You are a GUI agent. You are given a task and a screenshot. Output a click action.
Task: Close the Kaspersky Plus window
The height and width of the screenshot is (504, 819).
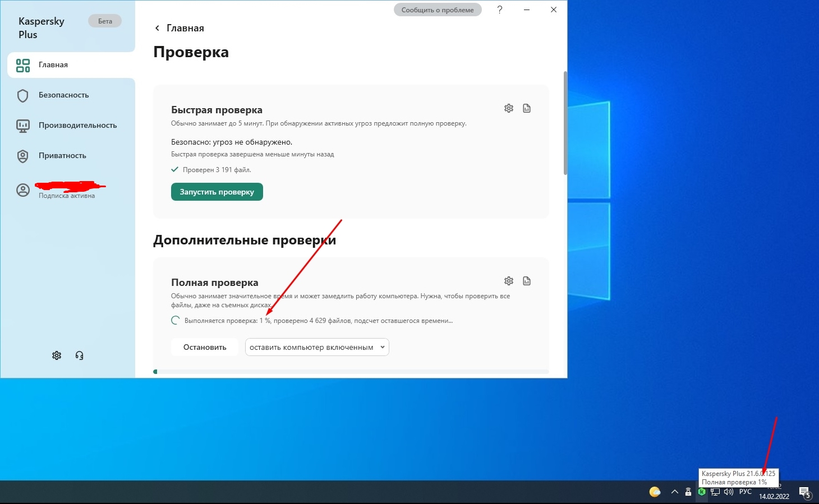554,10
